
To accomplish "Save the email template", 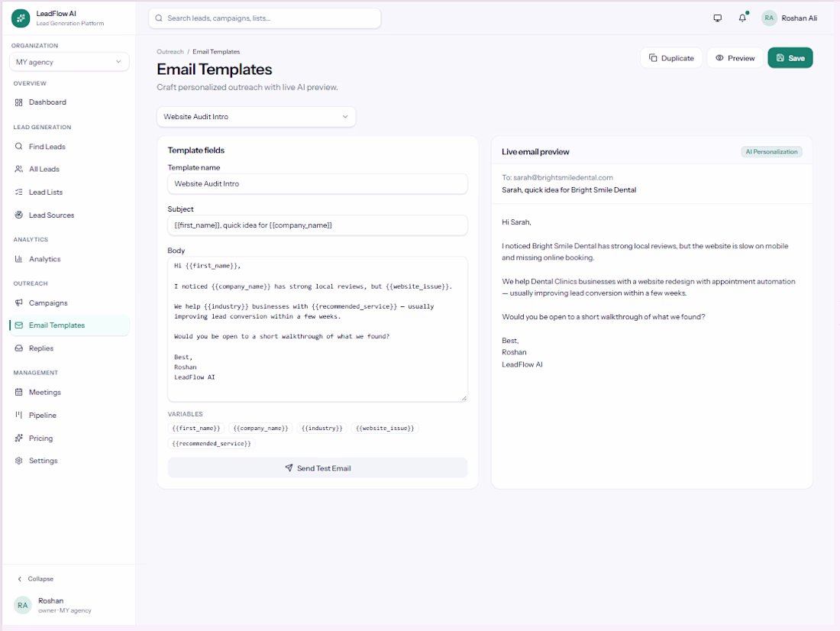I will (790, 58).
